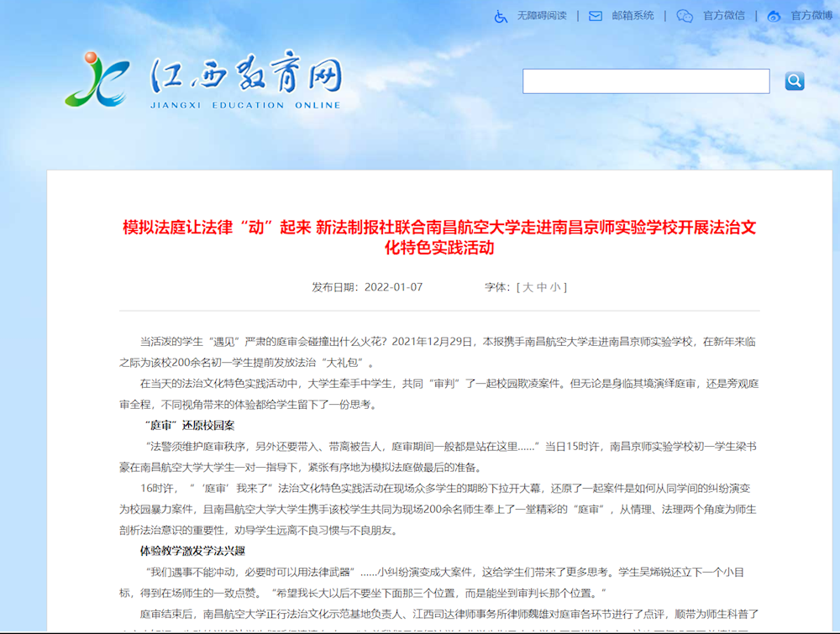Open the 官方微博 official Weibo link
The width and height of the screenshot is (840, 634).
(x=811, y=16)
